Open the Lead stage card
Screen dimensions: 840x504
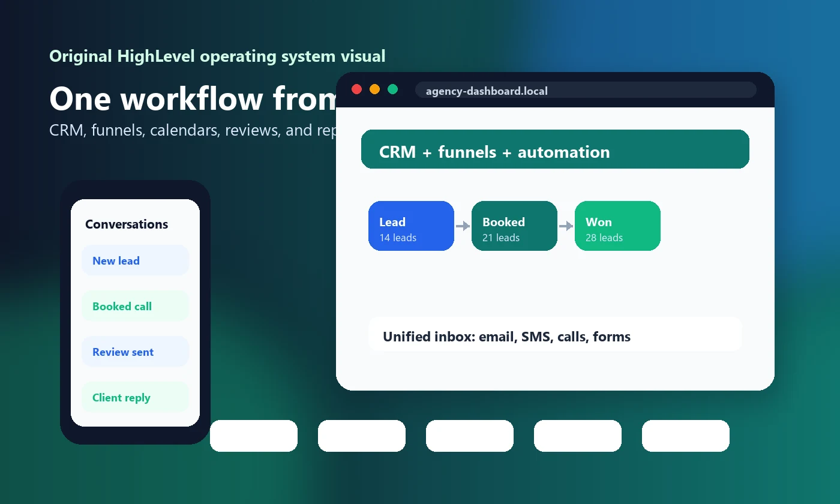(x=411, y=226)
